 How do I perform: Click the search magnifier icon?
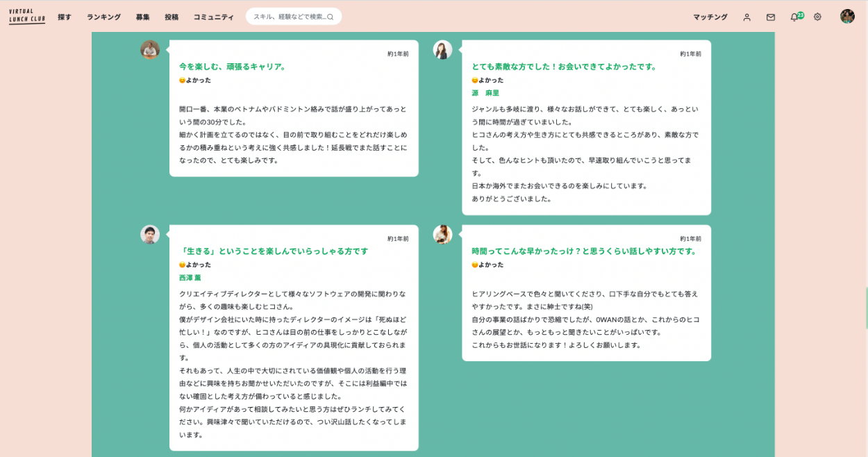click(x=331, y=17)
